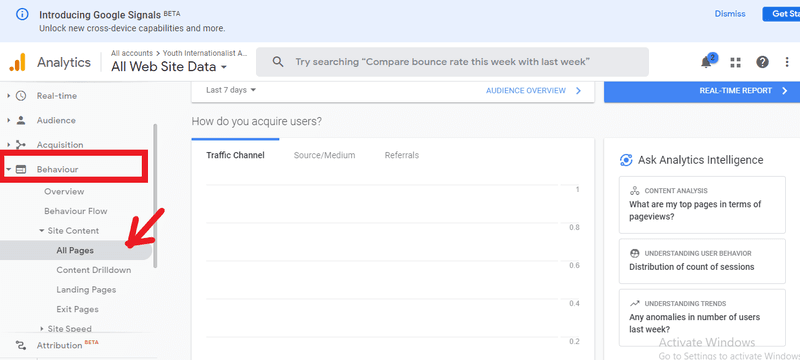This screenshot has height=360, width=800.
Task: Click the Understanding User Behavior icon
Action: [635, 253]
